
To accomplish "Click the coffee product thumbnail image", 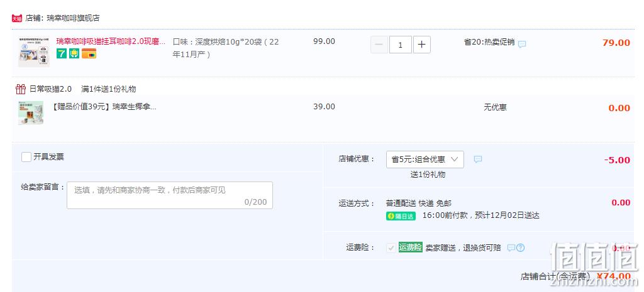I will point(34,52).
